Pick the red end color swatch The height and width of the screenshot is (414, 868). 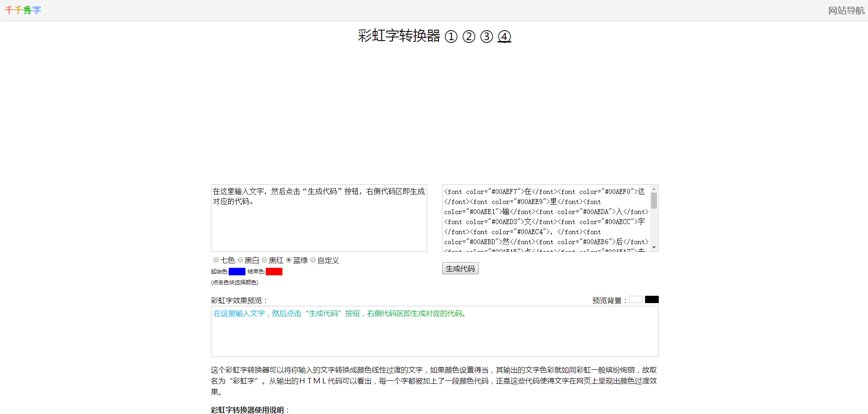[274, 272]
